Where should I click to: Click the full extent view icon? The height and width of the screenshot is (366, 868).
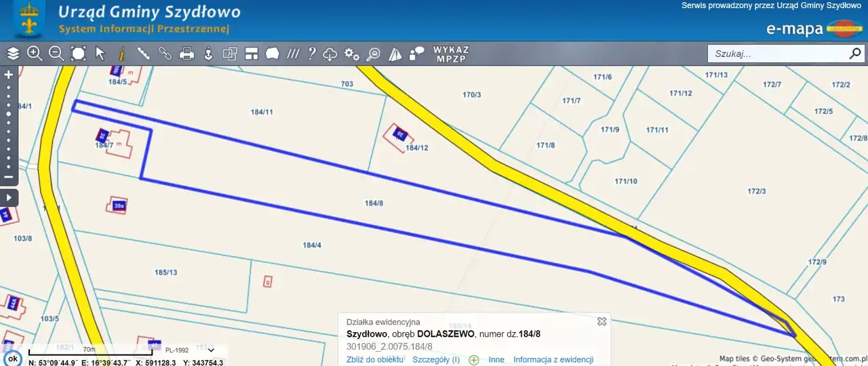pos(79,54)
